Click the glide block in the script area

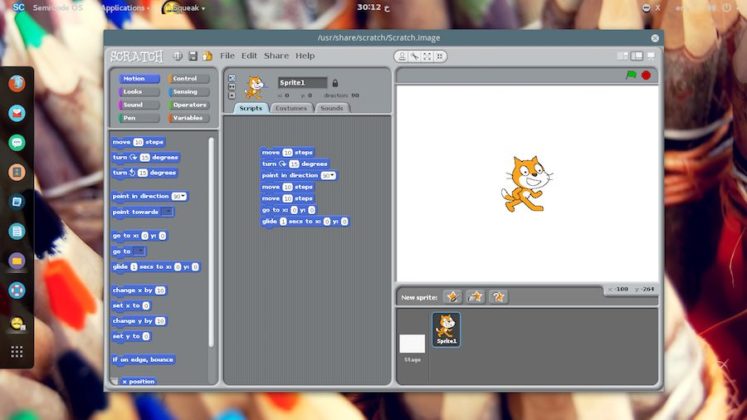304,221
